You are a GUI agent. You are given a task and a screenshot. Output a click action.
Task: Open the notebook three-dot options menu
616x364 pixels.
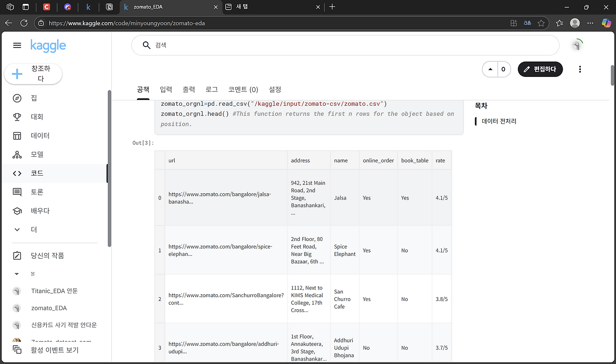(x=580, y=69)
